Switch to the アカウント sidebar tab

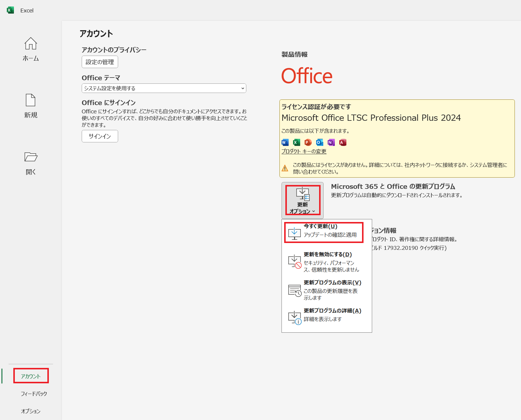tap(31, 376)
